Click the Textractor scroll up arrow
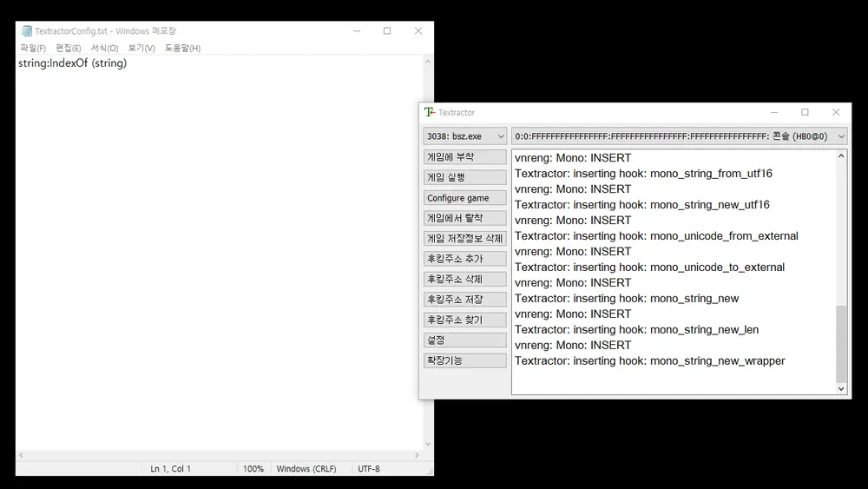Viewport: 868px width, 489px height. coord(841,156)
